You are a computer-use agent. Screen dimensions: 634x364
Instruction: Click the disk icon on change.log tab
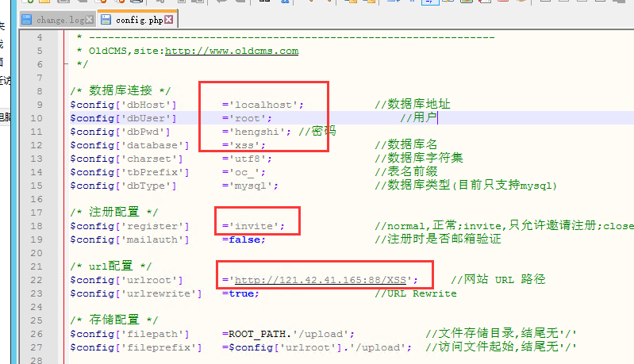tap(27, 20)
